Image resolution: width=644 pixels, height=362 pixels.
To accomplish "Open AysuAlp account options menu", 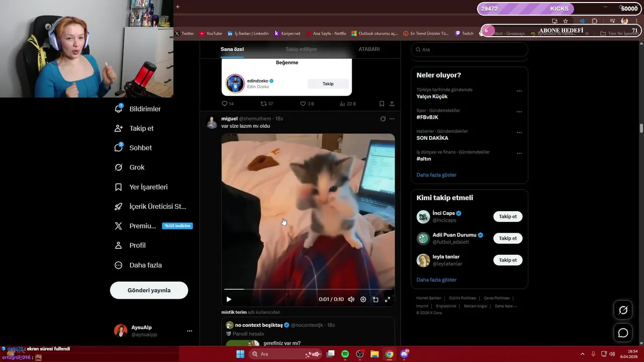I will tap(190, 331).
